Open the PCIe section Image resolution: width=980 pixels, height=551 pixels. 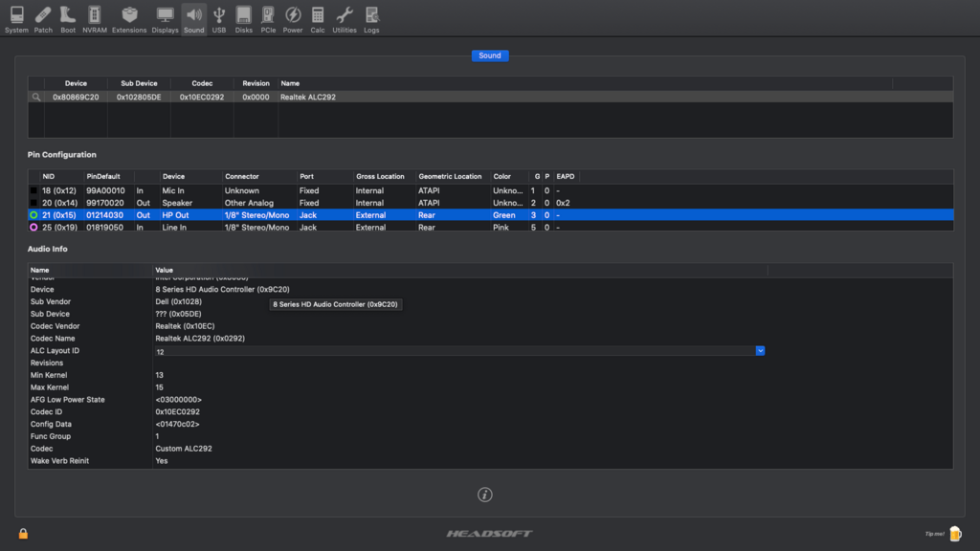268,18
